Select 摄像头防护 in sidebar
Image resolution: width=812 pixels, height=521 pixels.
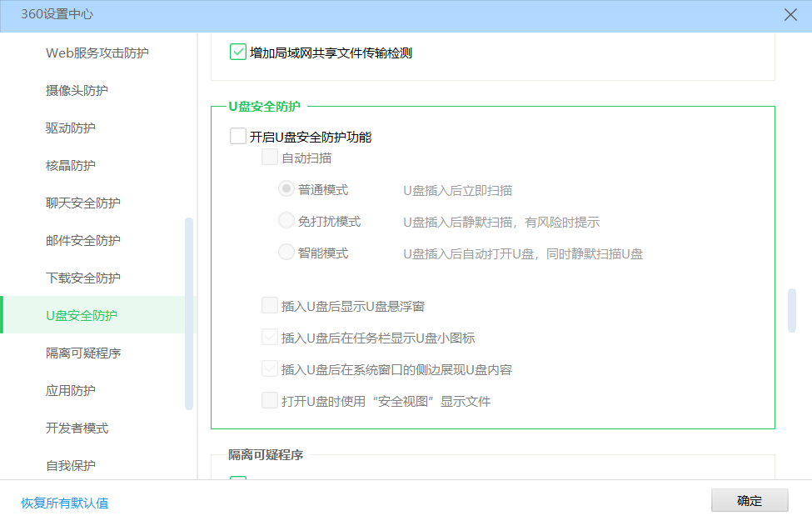coord(77,91)
